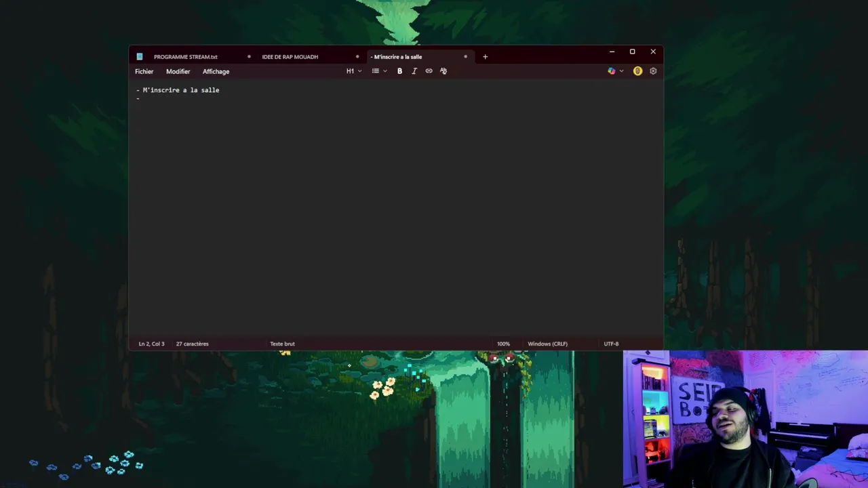
Task: Click the yellow account profile icon
Action: pos(637,71)
